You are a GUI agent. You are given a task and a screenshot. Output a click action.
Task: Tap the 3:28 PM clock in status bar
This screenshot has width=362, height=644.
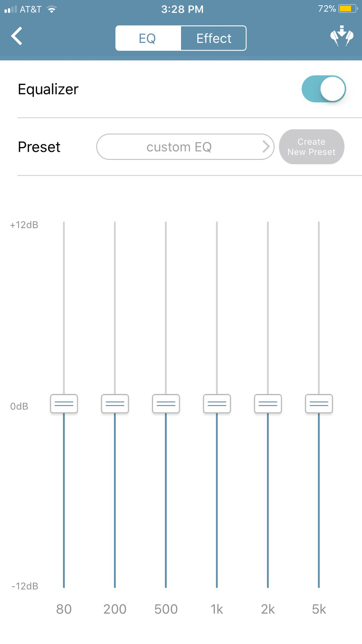tap(182, 9)
